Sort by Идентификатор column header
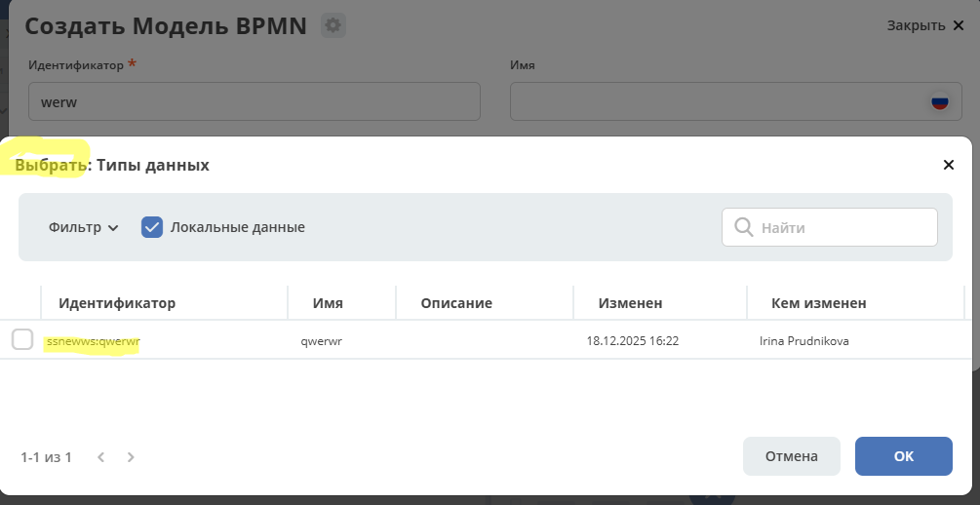The width and height of the screenshot is (980, 505). (117, 303)
